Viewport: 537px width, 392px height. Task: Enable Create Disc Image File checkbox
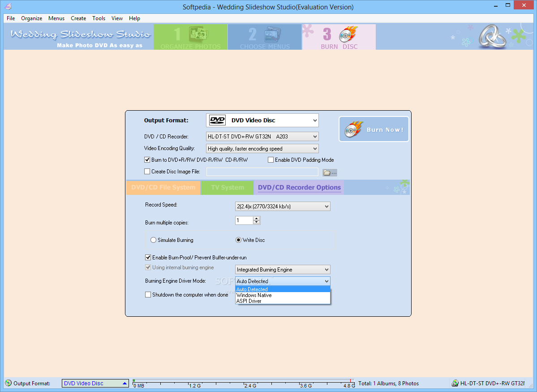pyautogui.click(x=147, y=171)
